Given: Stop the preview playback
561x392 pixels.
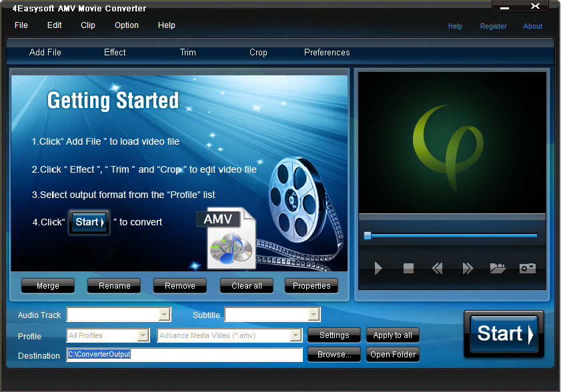Looking at the screenshot, I should coord(408,268).
